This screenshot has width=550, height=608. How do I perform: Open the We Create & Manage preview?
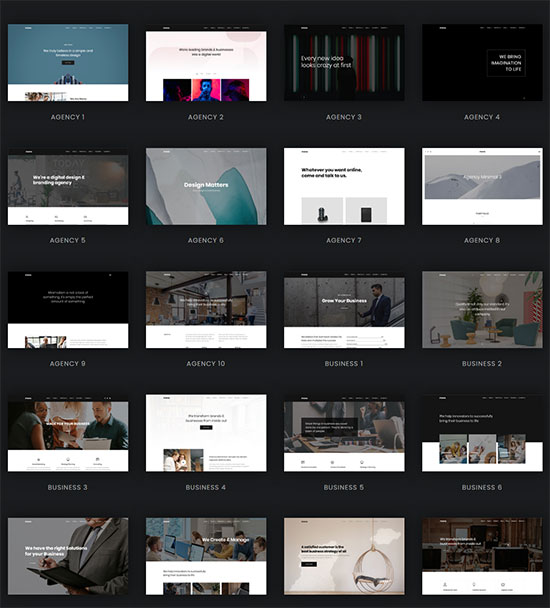pyautogui.click(x=206, y=556)
